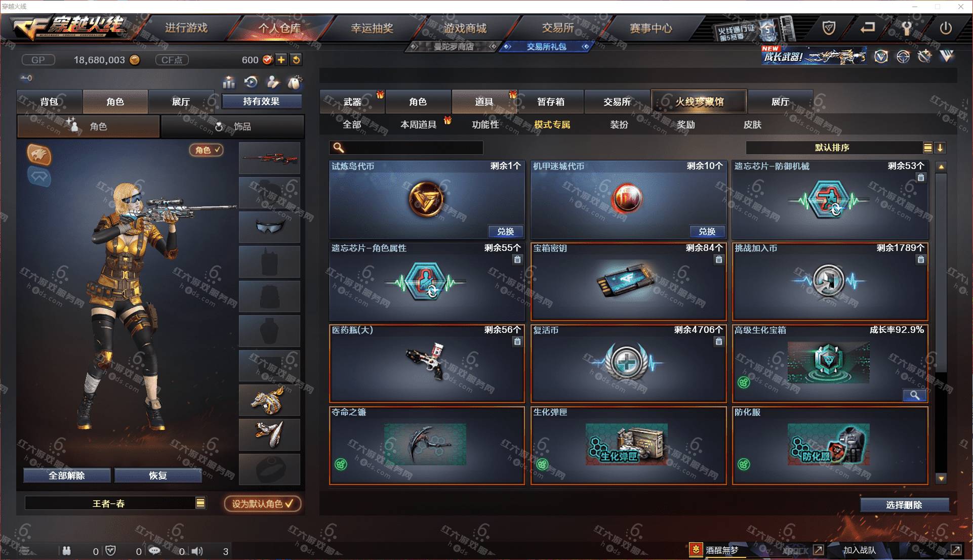
Task: Click the shield icon in top bar
Action: coord(829,28)
